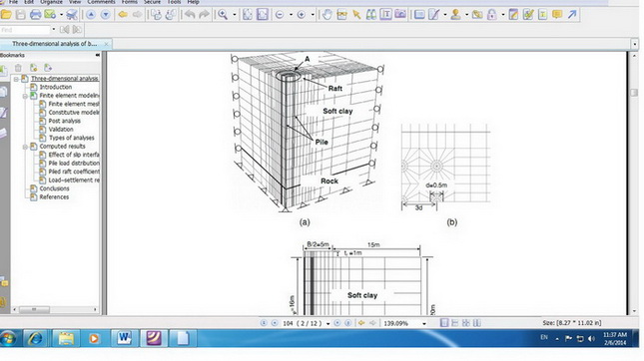Click the Print icon
The image size is (644, 361).
pyautogui.click(x=35, y=15)
